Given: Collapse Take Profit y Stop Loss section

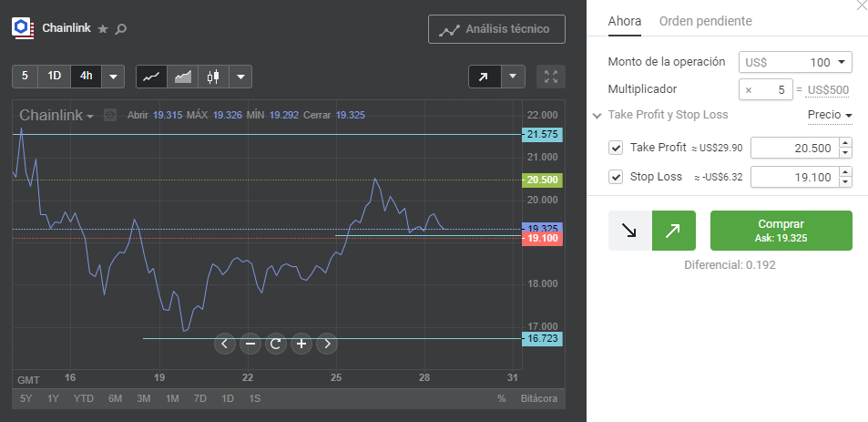Looking at the screenshot, I should point(597,116).
